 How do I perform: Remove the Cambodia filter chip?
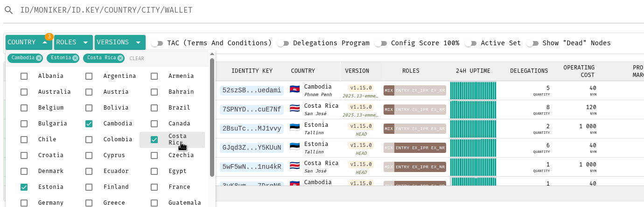39,58
